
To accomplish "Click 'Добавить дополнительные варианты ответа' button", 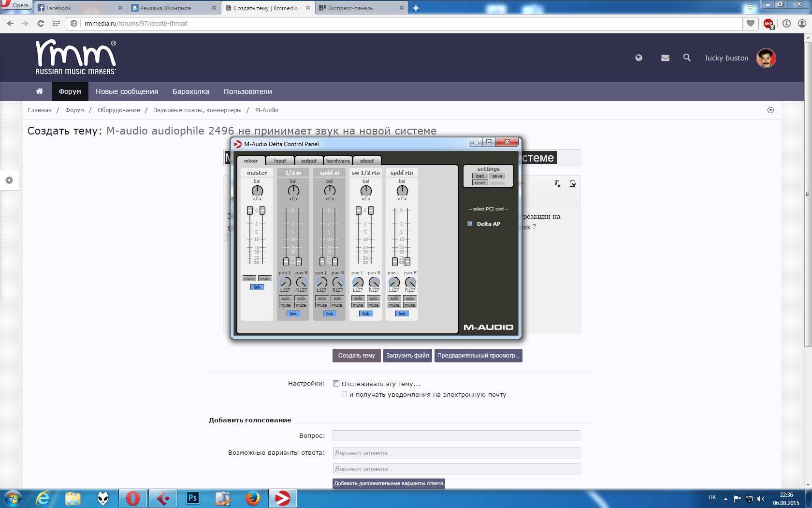I will coord(389,483).
